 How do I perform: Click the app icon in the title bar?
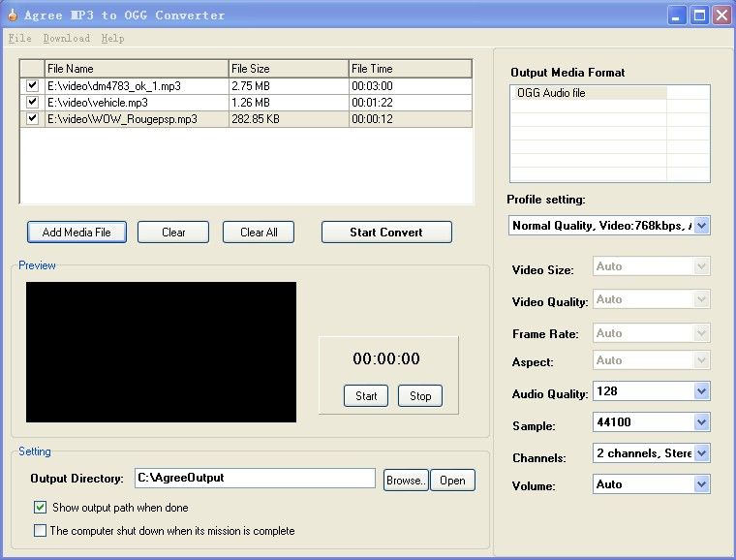13,16
